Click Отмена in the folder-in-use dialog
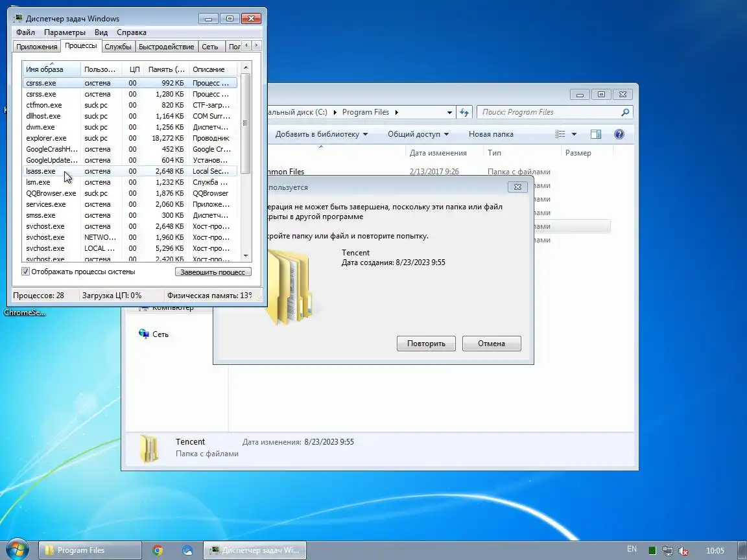Viewport: 747px width, 560px height. (x=491, y=344)
